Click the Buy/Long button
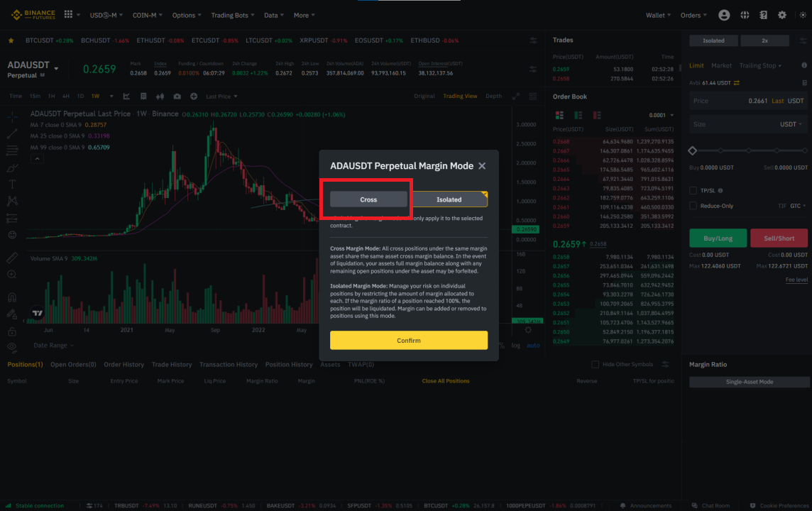 coord(718,238)
